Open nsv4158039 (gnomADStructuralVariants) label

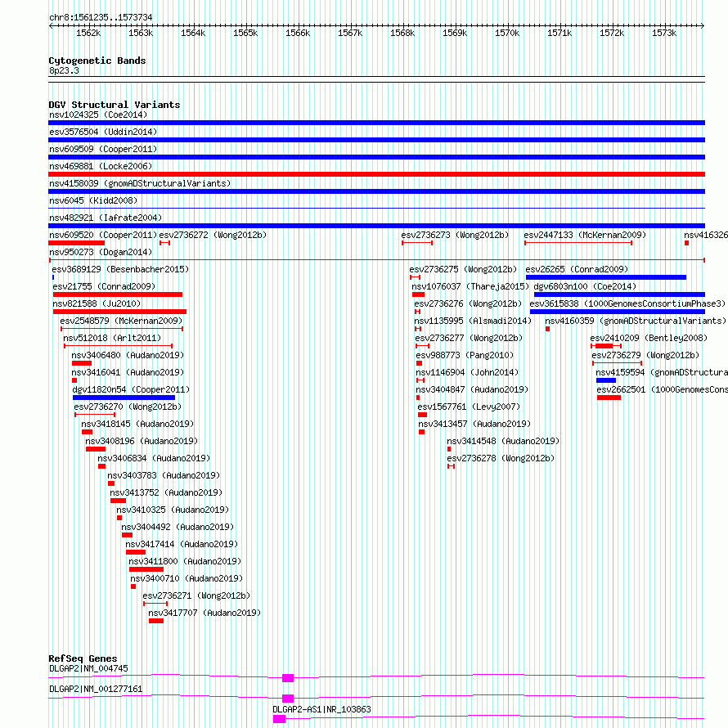click(x=140, y=183)
